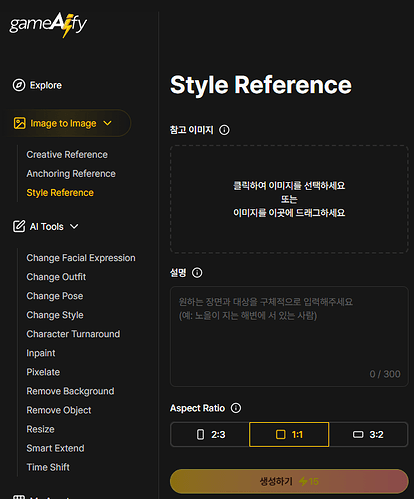Viewport: 414px width, 499px height.
Task: Open info icon beside Aspect Ratio label
Action: (236, 408)
